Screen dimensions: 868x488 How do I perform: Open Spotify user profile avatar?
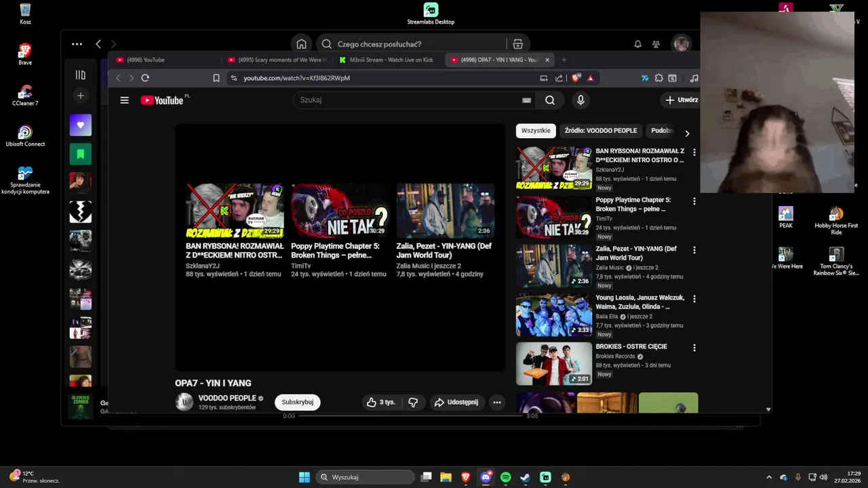point(681,44)
